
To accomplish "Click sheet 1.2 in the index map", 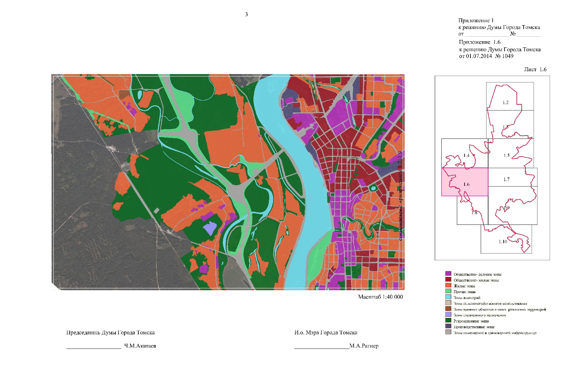I will click(x=510, y=96).
